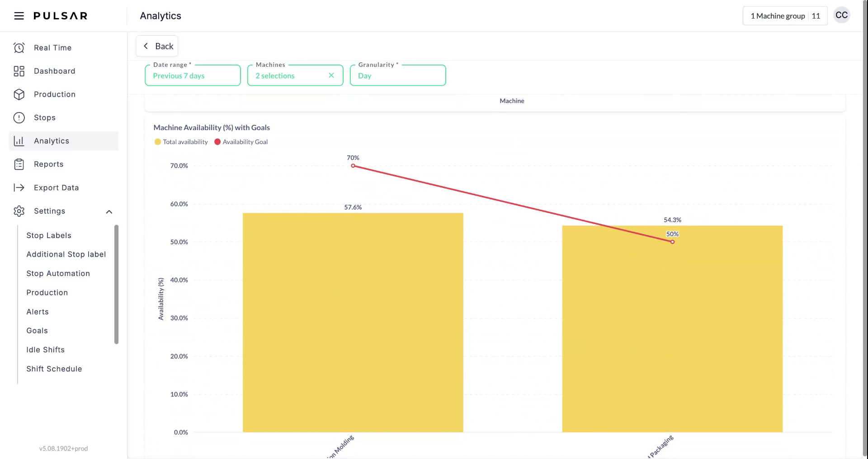
Task: Toggle Total availability legend series
Action: [181, 142]
